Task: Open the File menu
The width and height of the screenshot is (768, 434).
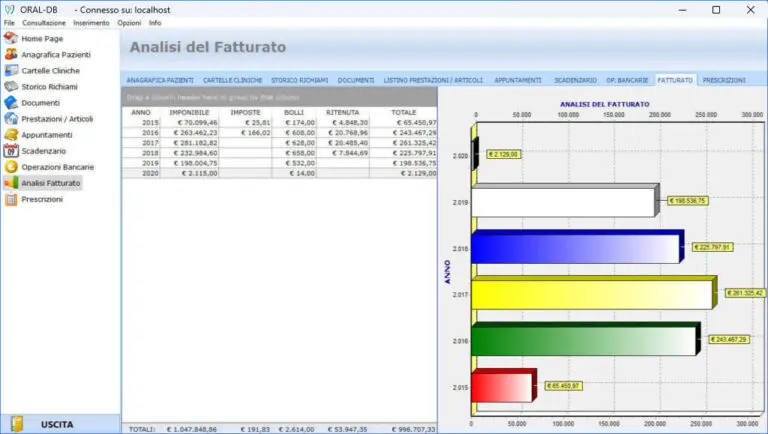Action: tap(9, 23)
